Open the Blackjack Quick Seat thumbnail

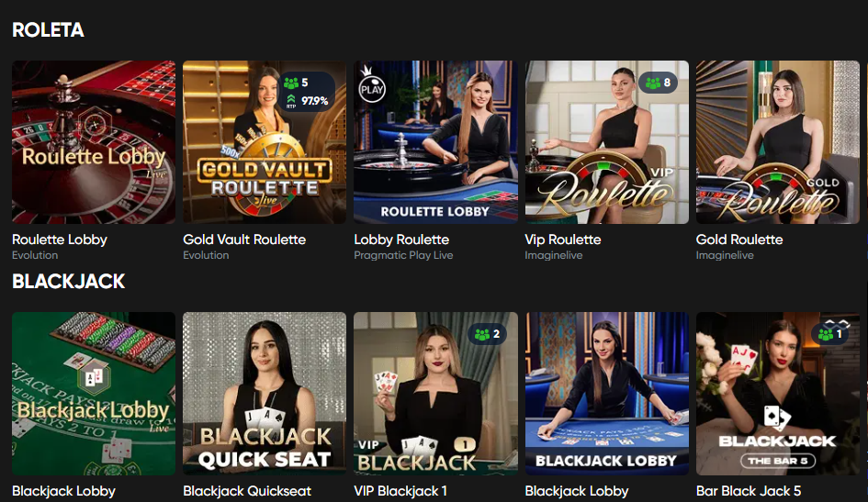tap(265, 394)
